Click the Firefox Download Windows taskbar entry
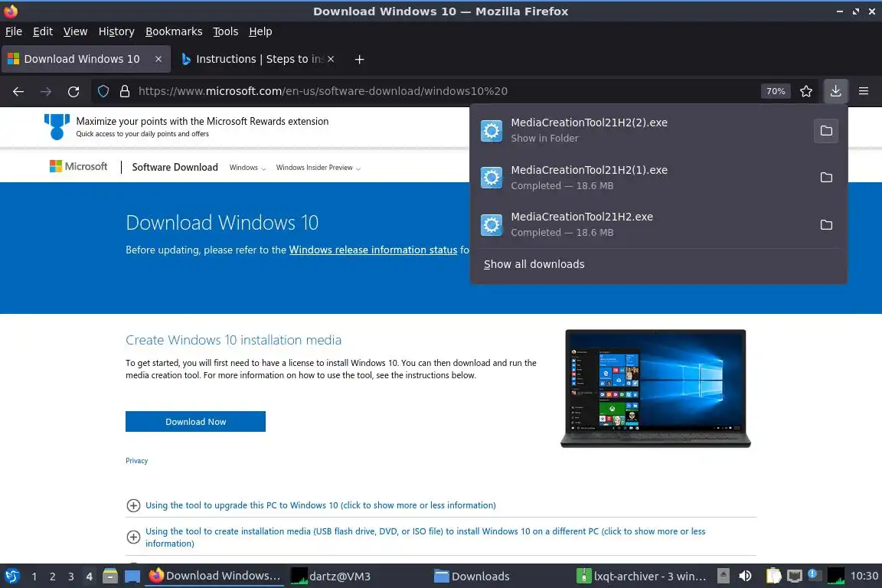 coord(215,577)
